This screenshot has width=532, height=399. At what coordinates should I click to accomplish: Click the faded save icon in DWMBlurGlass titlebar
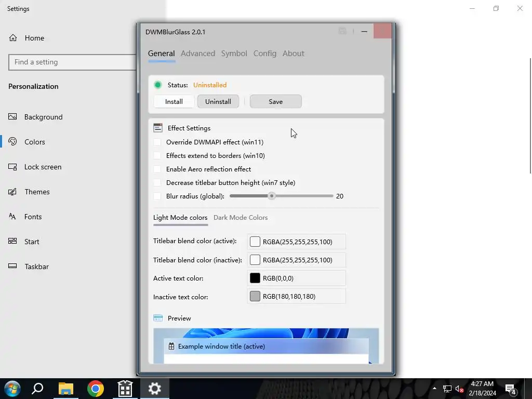(342, 32)
